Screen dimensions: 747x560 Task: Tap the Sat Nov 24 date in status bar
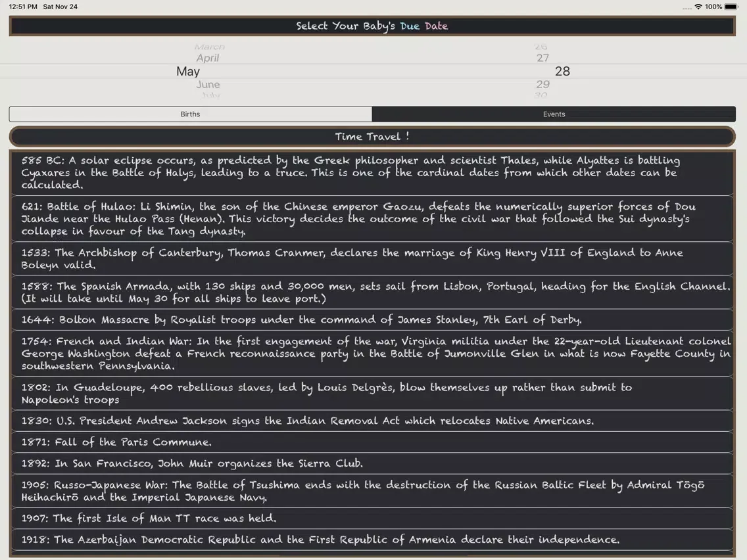pyautogui.click(x=60, y=7)
